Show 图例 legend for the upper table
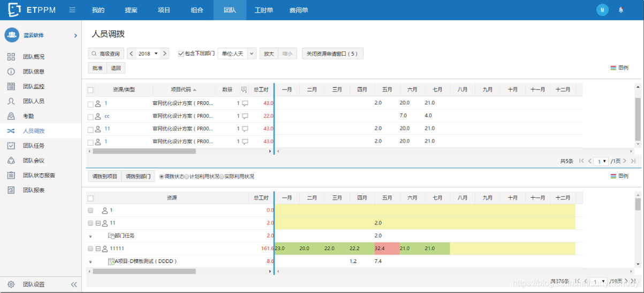Image resolution: width=644 pixels, height=293 pixels. (619, 68)
